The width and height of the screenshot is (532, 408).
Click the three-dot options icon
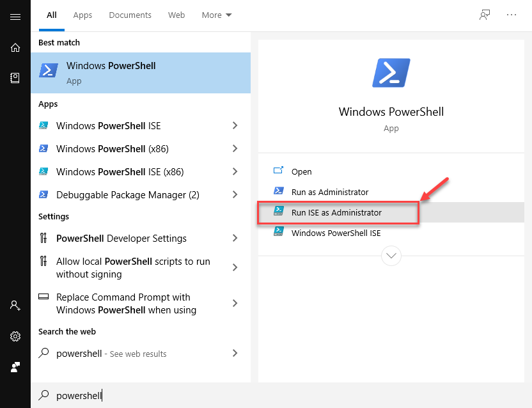click(x=512, y=15)
